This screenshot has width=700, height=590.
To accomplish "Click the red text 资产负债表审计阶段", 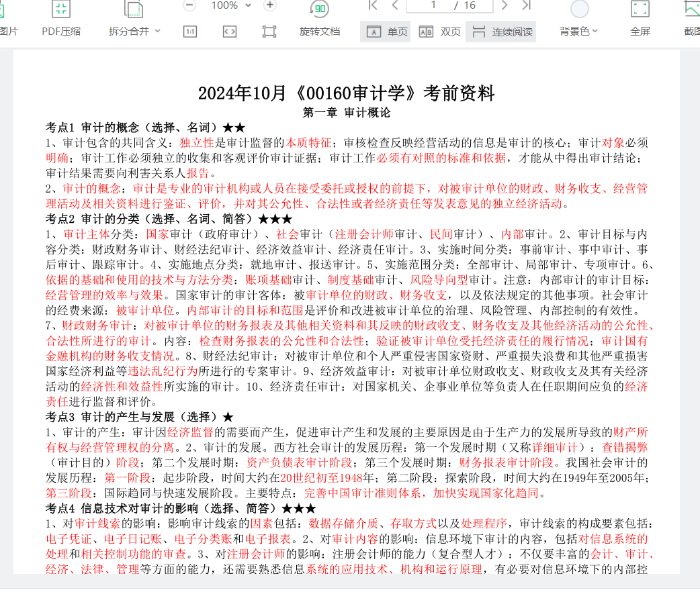I will pos(300,462).
